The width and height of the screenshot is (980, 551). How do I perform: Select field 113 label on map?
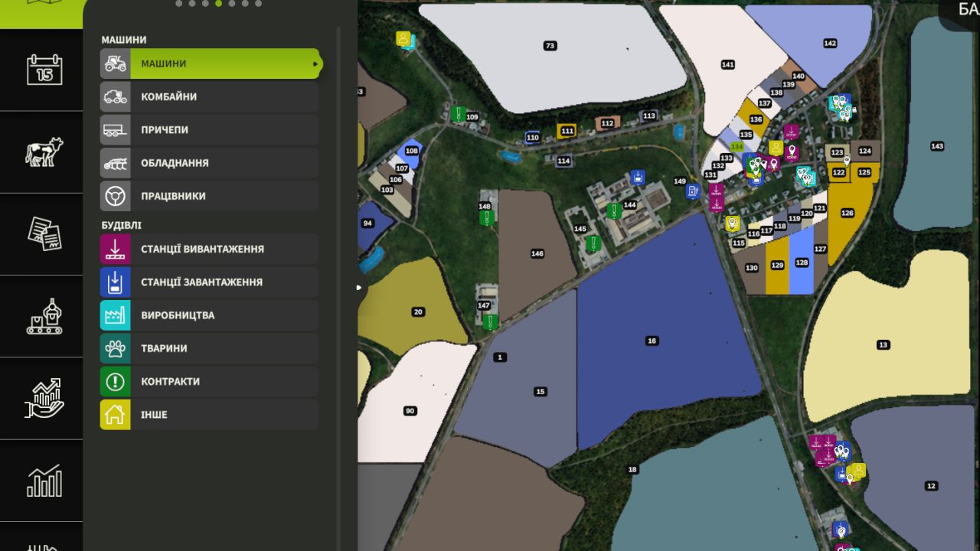649,116
